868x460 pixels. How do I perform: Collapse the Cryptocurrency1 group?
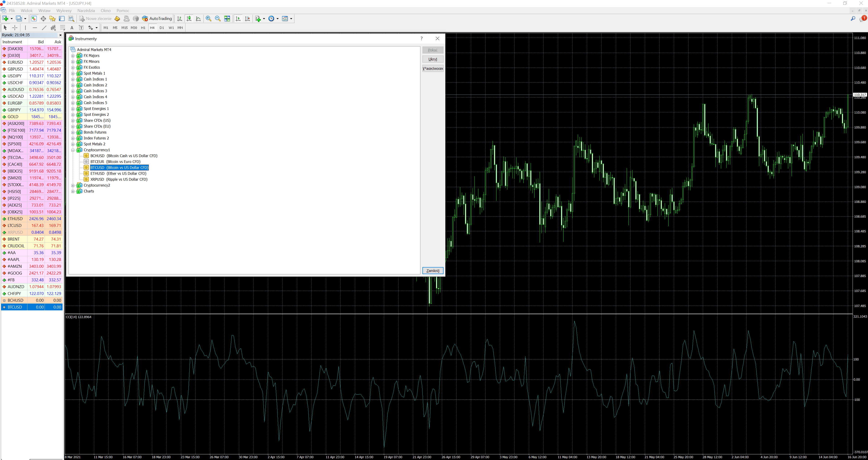(x=73, y=150)
